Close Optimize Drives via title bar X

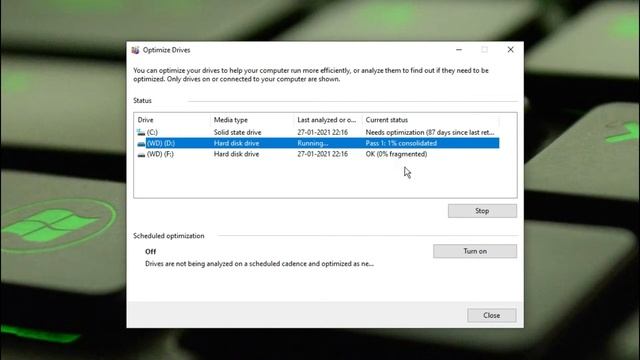(510, 50)
